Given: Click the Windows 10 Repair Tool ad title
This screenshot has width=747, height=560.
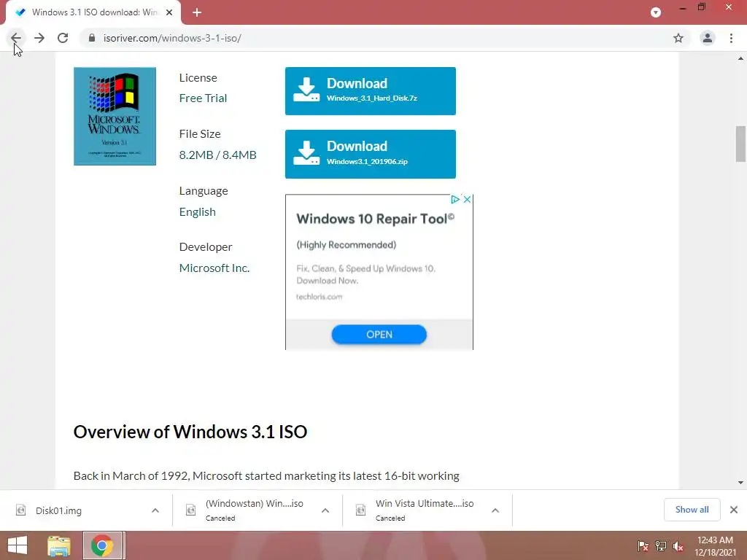Looking at the screenshot, I should pyautogui.click(x=376, y=219).
